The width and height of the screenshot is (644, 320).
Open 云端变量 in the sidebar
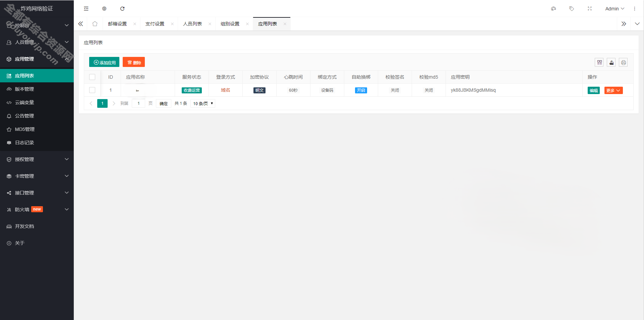click(37, 102)
